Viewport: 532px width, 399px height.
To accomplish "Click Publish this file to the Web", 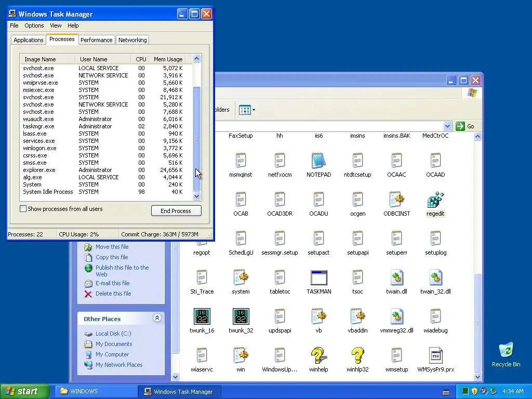I will (x=122, y=271).
